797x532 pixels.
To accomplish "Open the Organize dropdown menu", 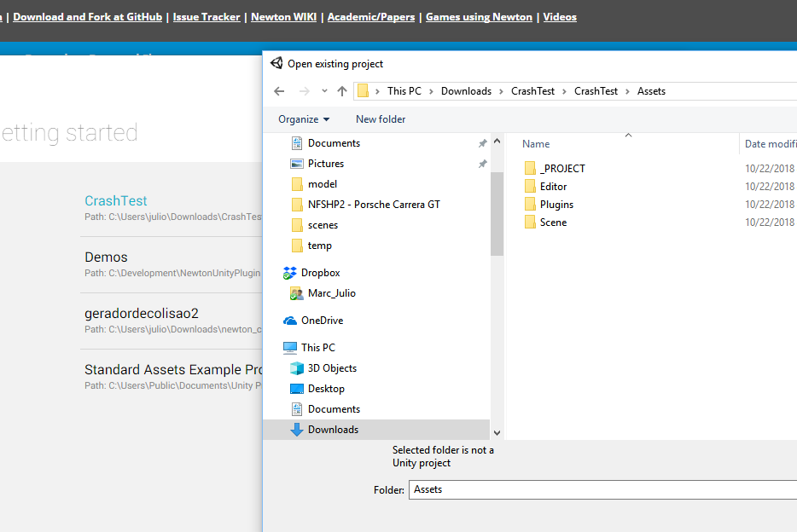I will pyautogui.click(x=304, y=119).
